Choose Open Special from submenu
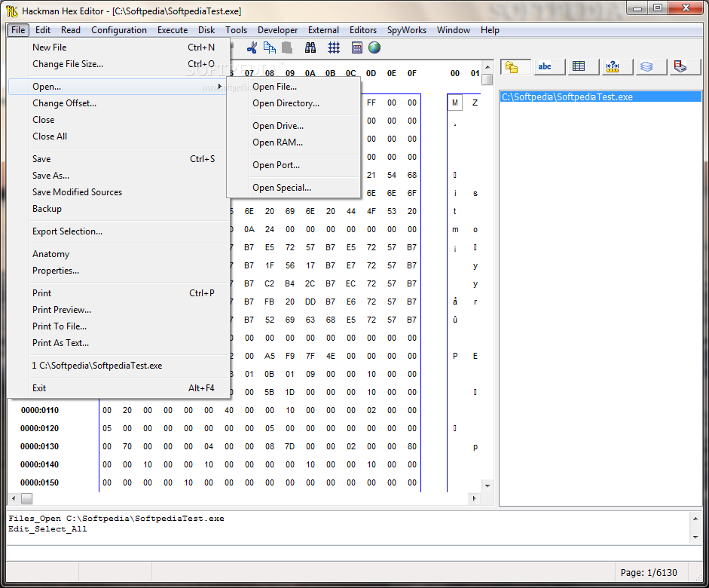Screen dimensions: 709x588 (x=293, y=187)
